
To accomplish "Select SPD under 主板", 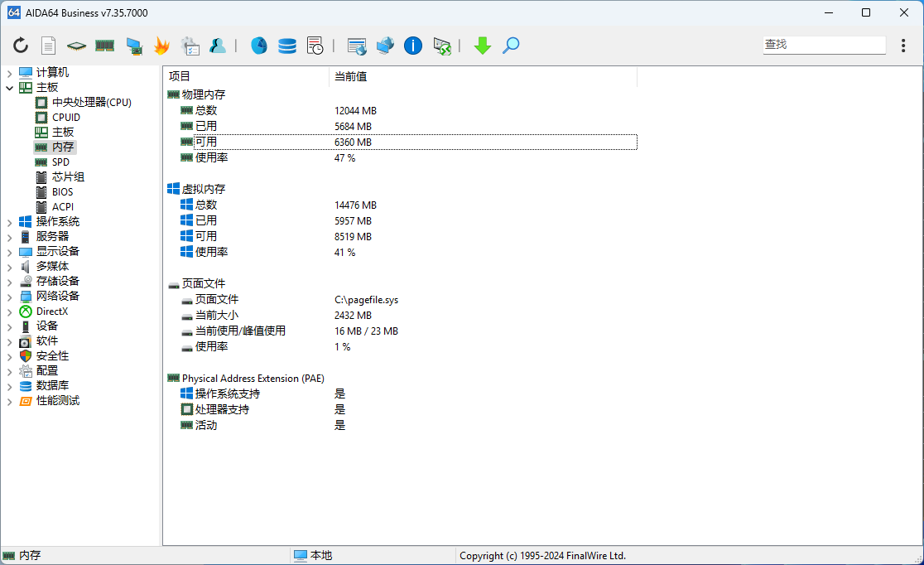I will click(60, 162).
